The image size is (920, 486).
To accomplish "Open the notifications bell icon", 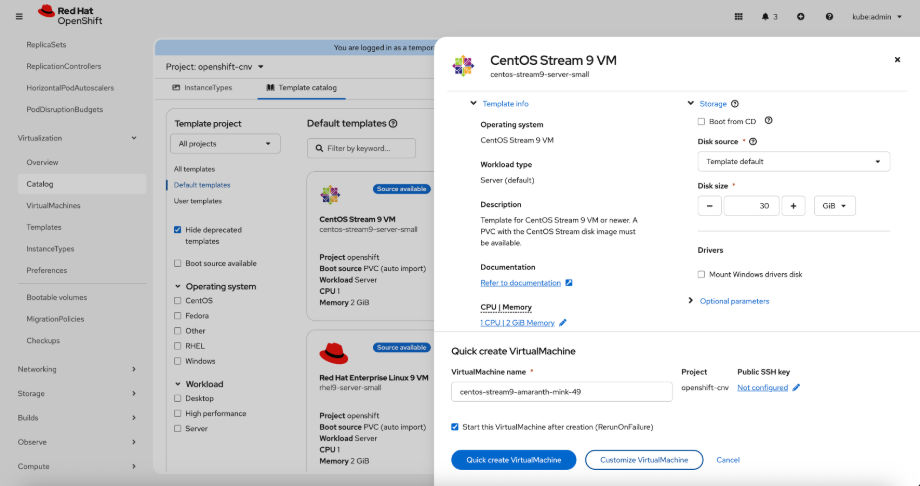I will pos(765,16).
